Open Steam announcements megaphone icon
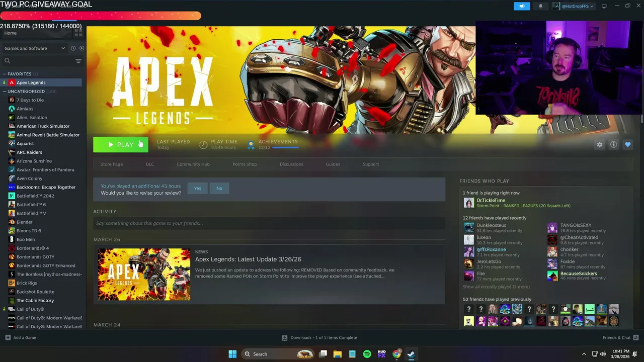Viewport: 644px width, 362px height. [x=522, y=6]
